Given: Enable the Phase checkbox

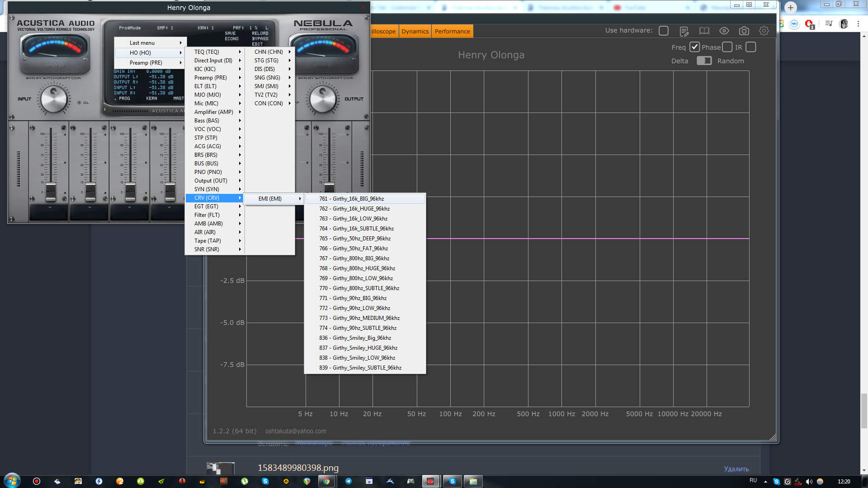Looking at the screenshot, I should point(727,47).
